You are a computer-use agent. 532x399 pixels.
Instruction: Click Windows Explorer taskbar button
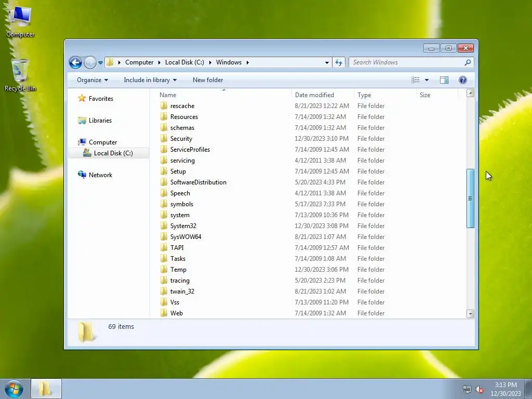tap(46, 389)
